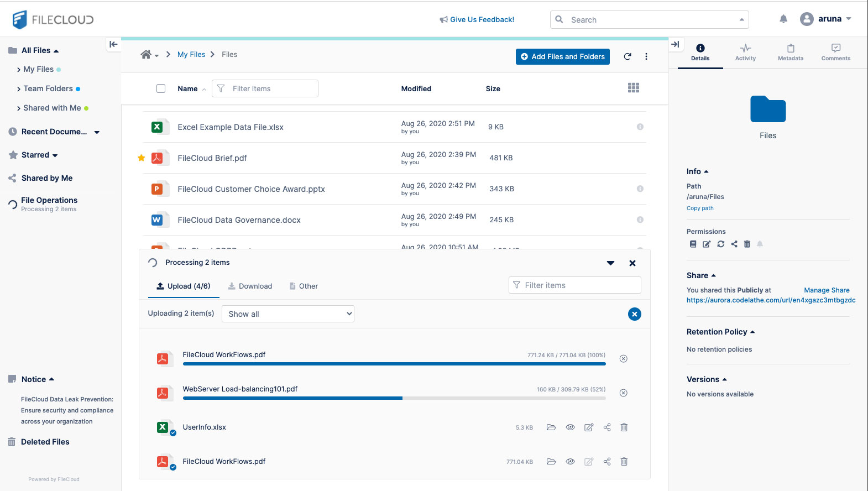This screenshot has width=868, height=491.
Task: Show info for FileCloud Data Governance.docx
Action: pos(640,220)
